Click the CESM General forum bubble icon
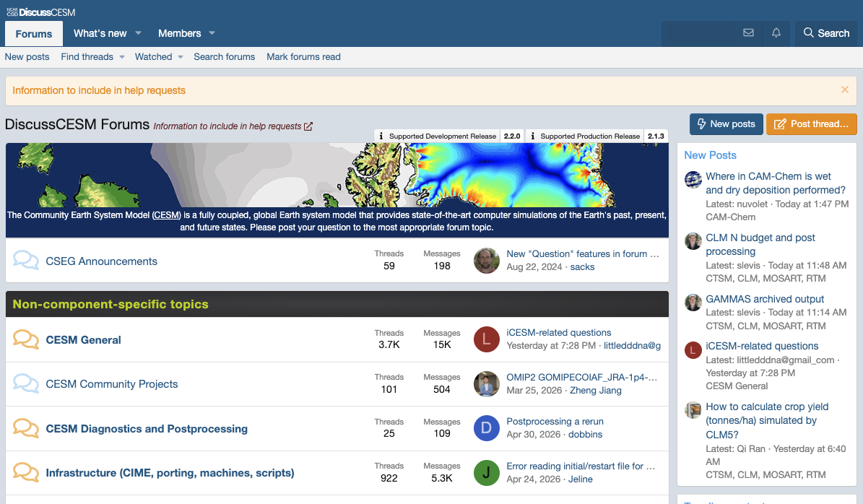Image resolution: width=863 pixels, height=504 pixels. pos(26,339)
